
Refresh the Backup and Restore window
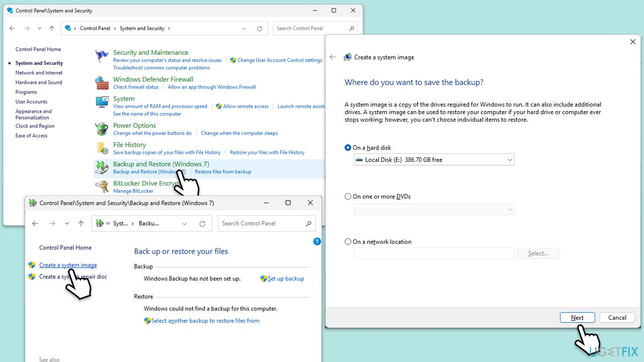tap(202, 224)
